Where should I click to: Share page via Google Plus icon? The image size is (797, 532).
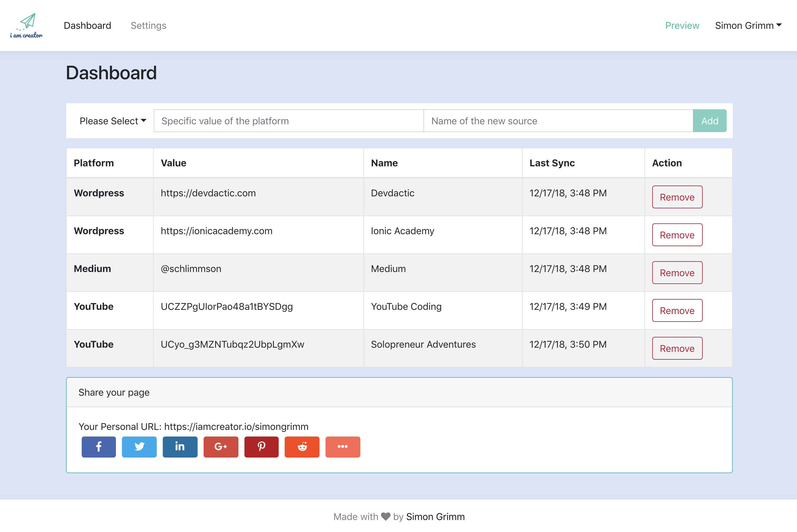pyautogui.click(x=220, y=447)
